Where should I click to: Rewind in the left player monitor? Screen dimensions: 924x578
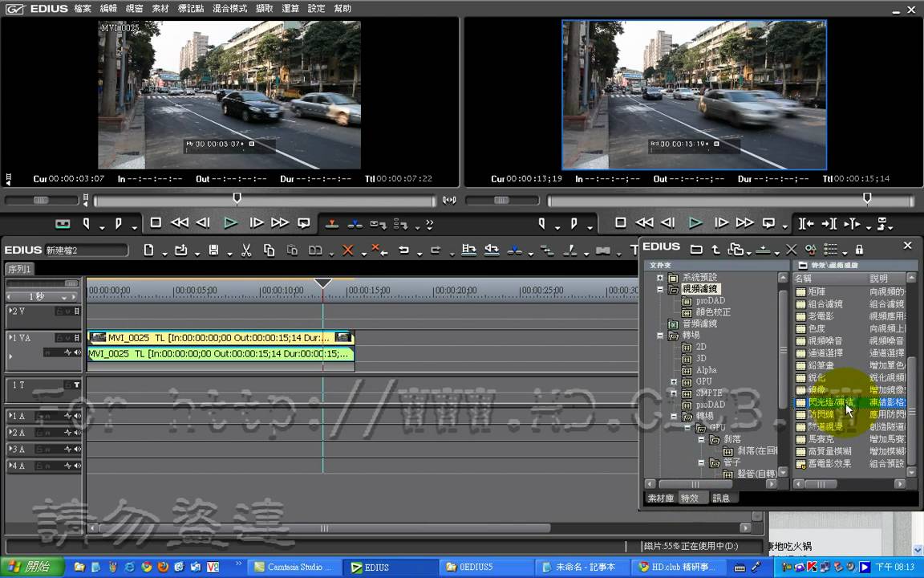tap(179, 222)
